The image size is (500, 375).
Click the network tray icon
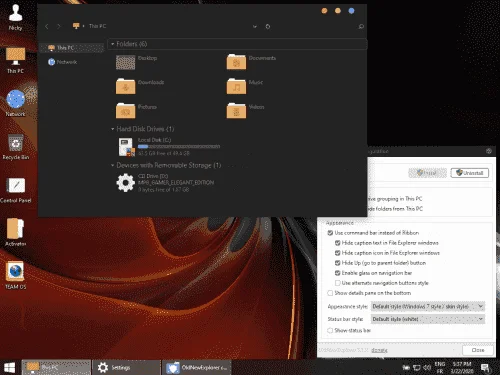pos(416,368)
